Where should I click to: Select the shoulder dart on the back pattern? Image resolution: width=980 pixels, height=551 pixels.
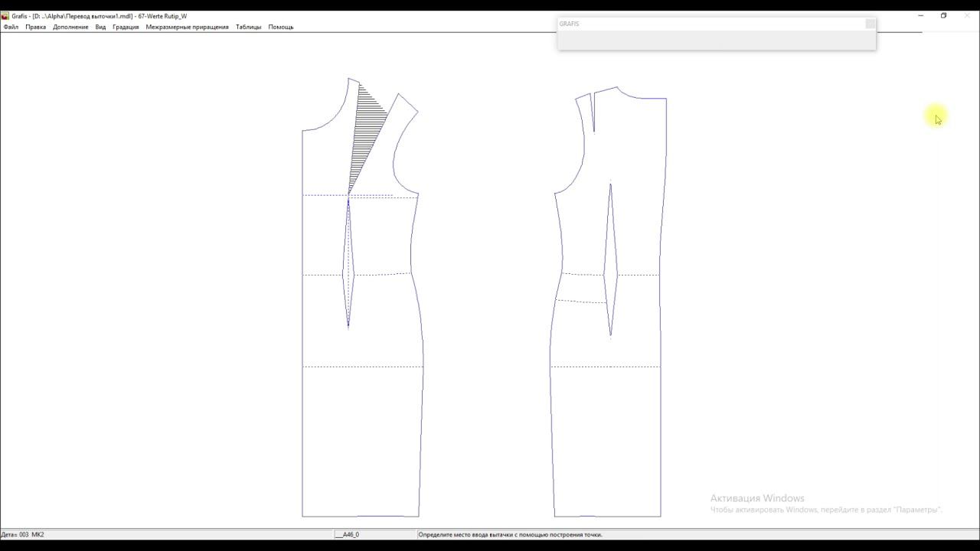coord(593,112)
